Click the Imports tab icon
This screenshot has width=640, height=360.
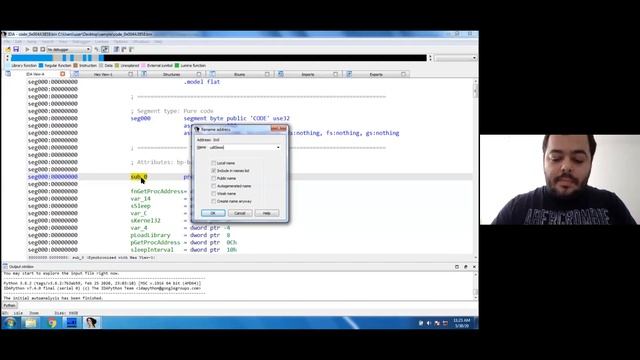[x=280, y=74]
